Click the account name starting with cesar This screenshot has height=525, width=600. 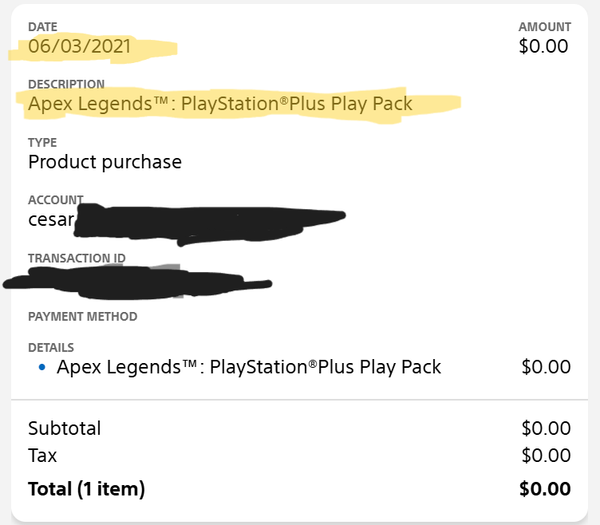click(x=51, y=220)
